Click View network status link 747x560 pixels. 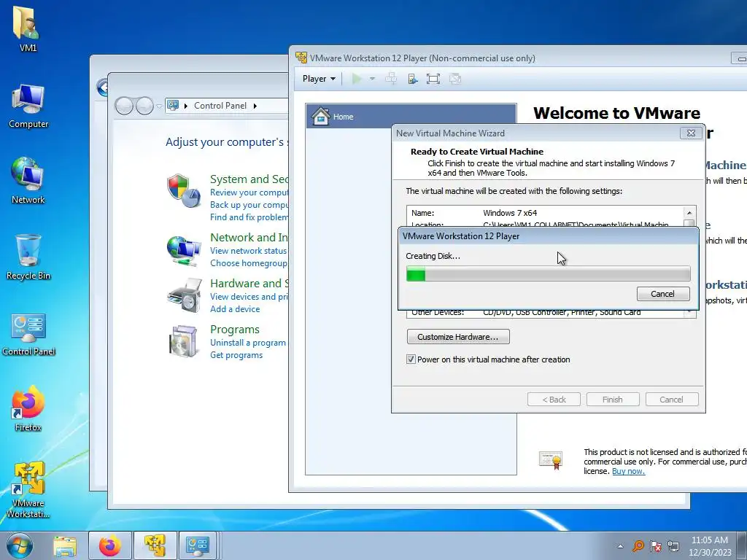[249, 251]
